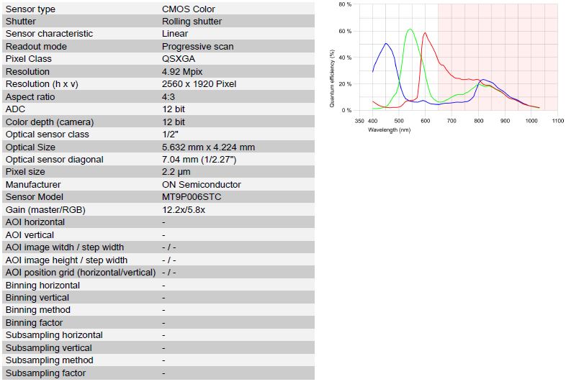The height and width of the screenshot is (392, 566).
Task: Select the '4.92 Mpix' resolution value
Action: coord(182,72)
